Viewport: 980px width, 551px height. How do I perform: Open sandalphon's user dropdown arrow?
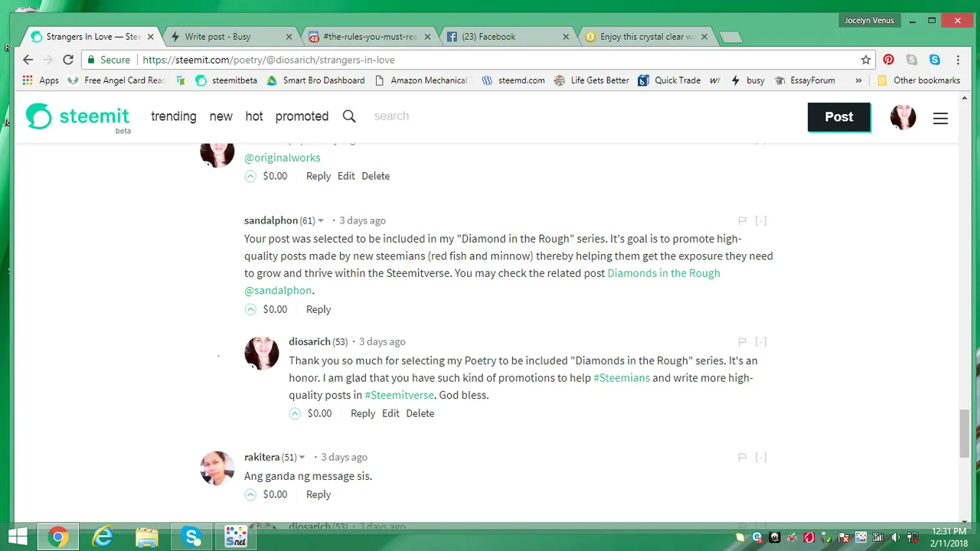coord(321,221)
